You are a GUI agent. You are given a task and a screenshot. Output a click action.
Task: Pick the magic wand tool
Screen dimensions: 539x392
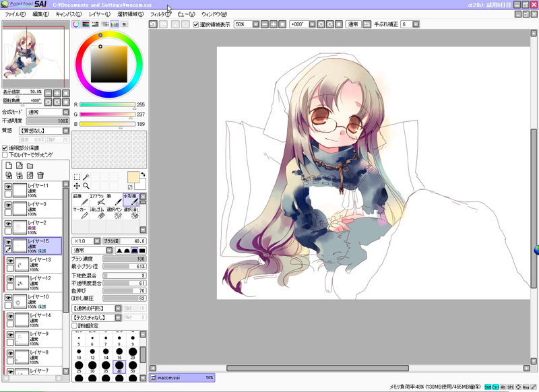86,176
